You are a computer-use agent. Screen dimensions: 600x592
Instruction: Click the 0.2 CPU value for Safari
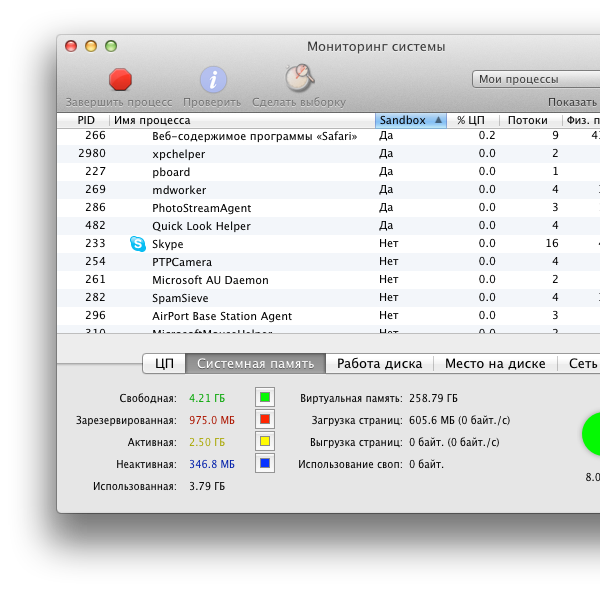tap(487, 135)
